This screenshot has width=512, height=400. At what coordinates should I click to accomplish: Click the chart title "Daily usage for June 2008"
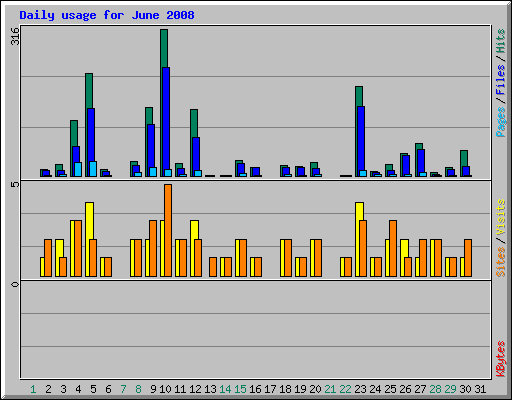click(107, 15)
